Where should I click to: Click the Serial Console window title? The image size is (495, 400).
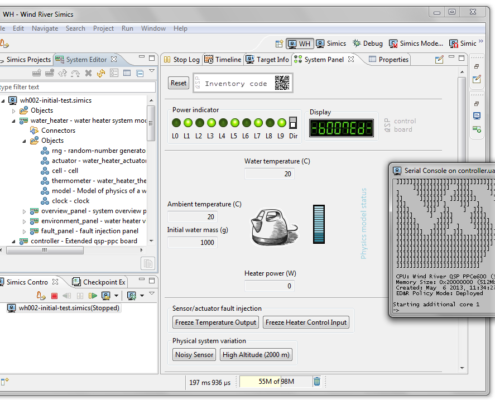[449, 171]
